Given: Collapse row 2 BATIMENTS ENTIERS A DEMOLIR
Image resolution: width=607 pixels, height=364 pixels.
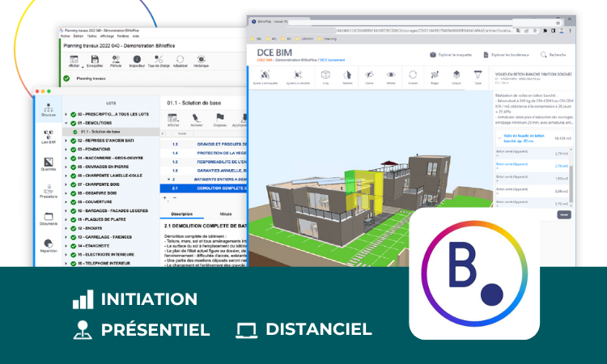Looking at the screenshot, I should 169,180.
